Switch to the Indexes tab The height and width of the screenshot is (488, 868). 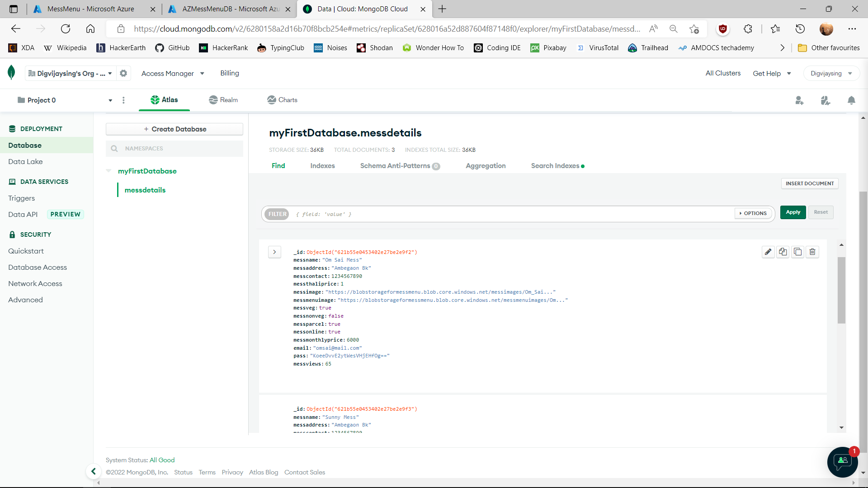pos(322,166)
